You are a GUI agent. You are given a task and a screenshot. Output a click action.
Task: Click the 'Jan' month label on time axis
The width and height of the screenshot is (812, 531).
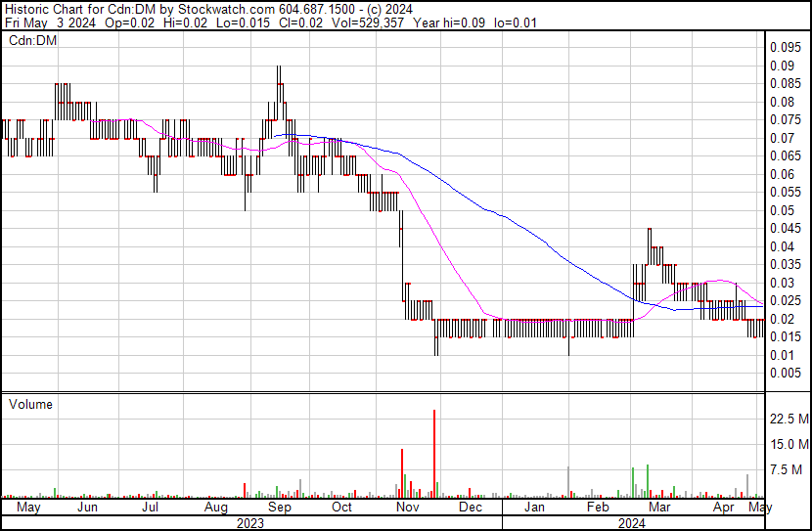534,508
